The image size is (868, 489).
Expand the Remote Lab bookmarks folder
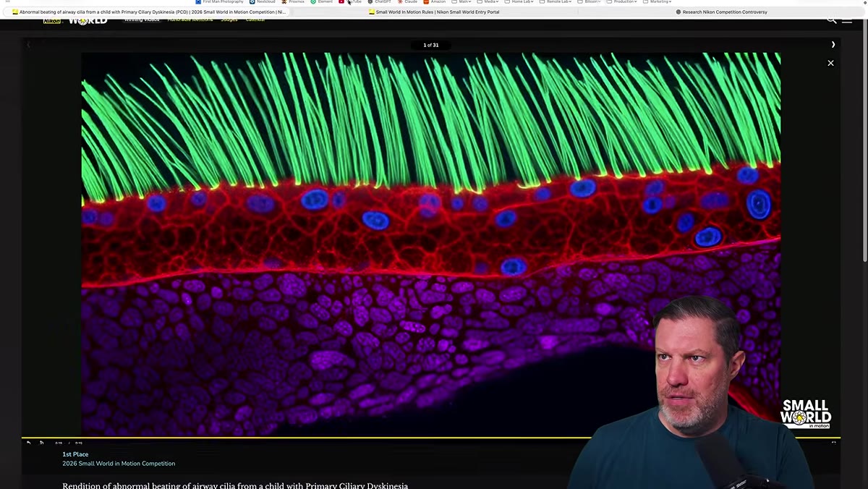click(x=556, y=2)
